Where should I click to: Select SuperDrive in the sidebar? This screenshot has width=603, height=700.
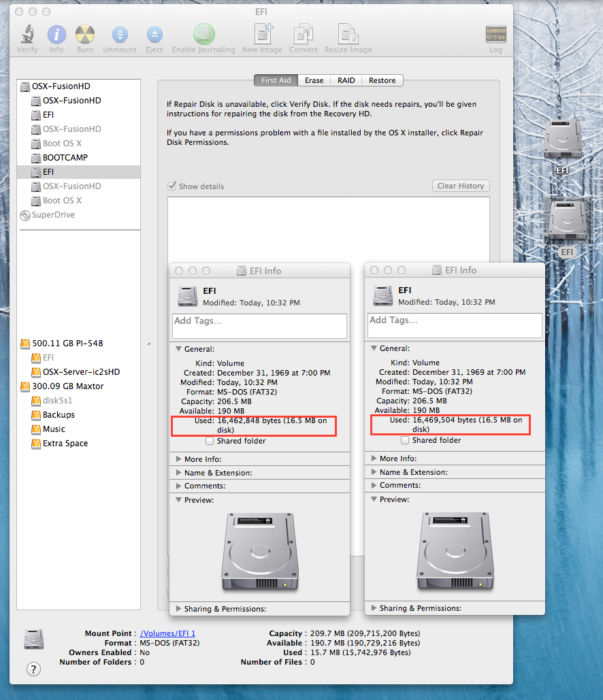click(53, 215)
